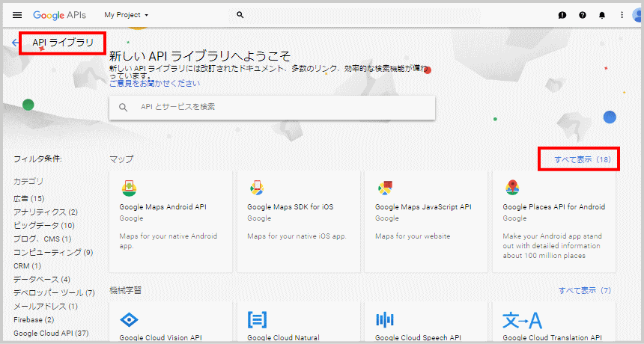
Task: Click the マップ section heading
Action: [121, 159]
